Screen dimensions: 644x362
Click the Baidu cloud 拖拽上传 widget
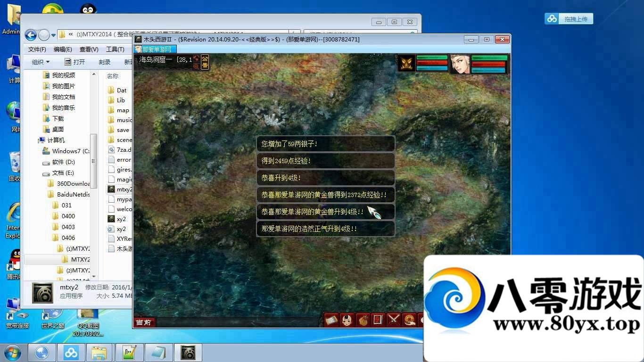point(569,19)
